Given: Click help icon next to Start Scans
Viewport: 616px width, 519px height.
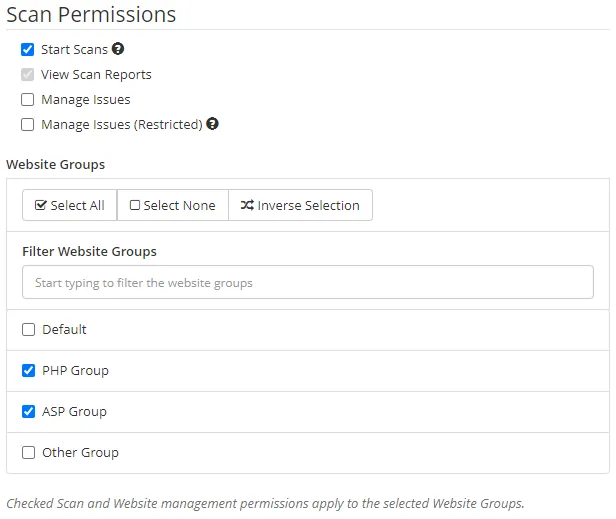Looking at the screenshot, I should 118,49.
